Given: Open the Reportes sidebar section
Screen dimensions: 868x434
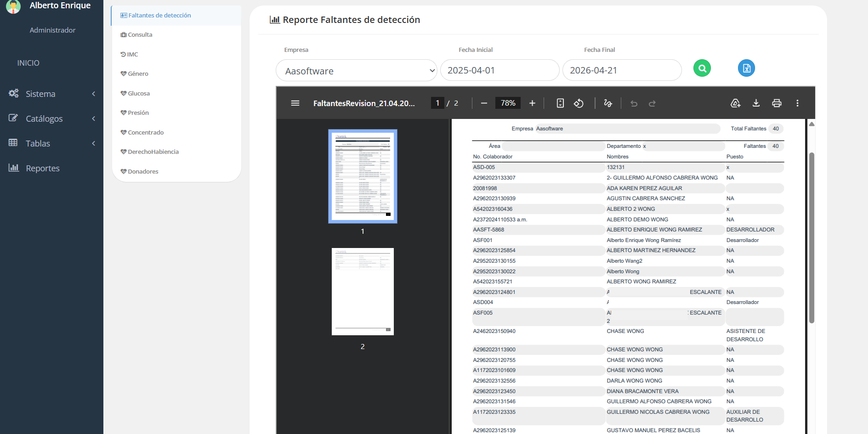Looking at the screenshot, I should [43, 168].
